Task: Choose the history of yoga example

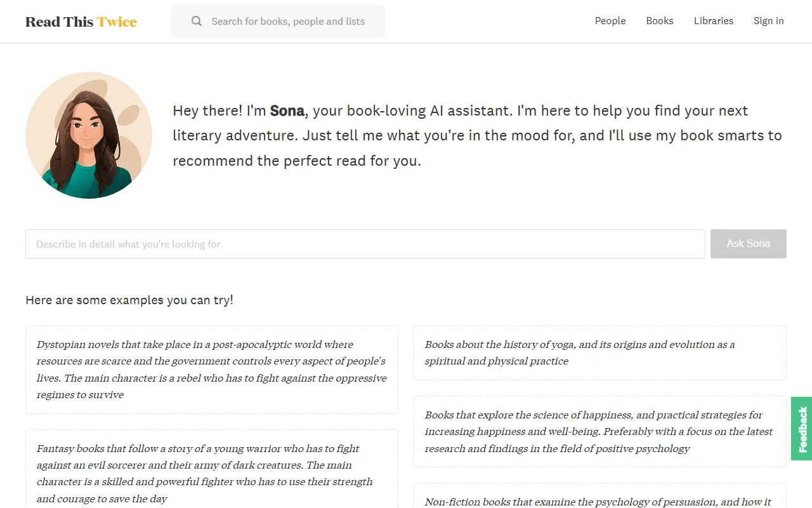Action: pyautogui.click(x=599, y=352)
